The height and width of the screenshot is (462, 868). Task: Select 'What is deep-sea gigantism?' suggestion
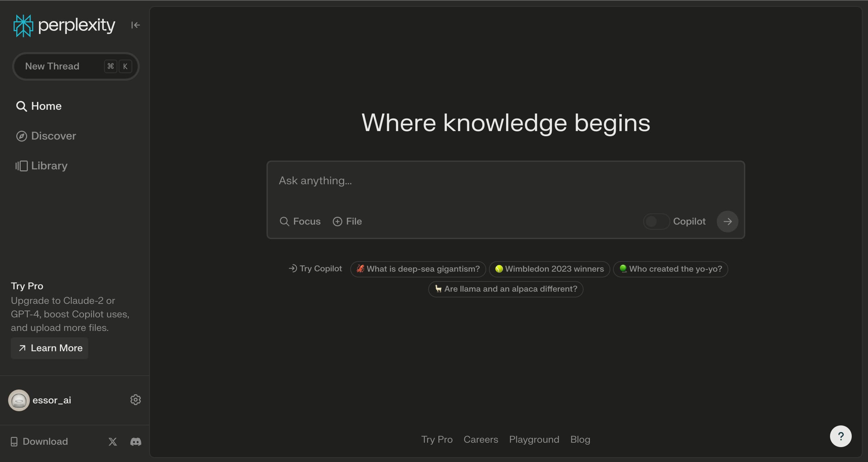pyautogui.click(x=418, y=269)
